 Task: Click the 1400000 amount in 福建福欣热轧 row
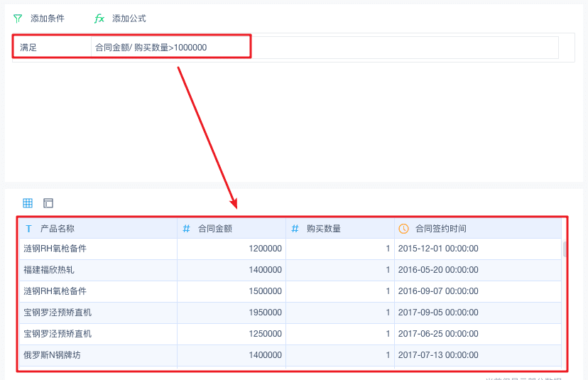pyautogui.click(x=232, y=270)
